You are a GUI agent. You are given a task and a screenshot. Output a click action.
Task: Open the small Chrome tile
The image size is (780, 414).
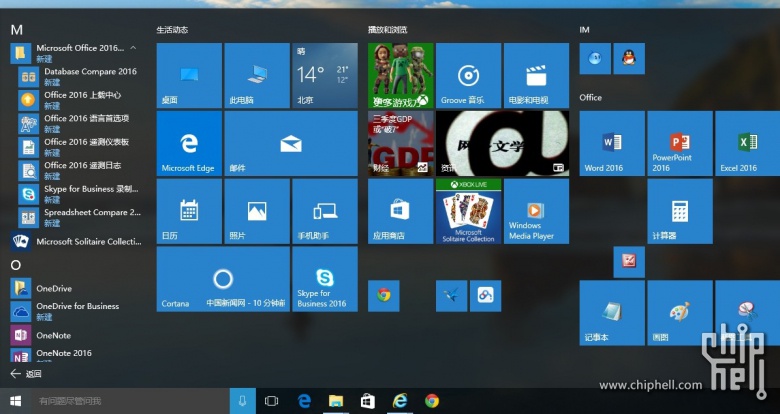[384, 296]
